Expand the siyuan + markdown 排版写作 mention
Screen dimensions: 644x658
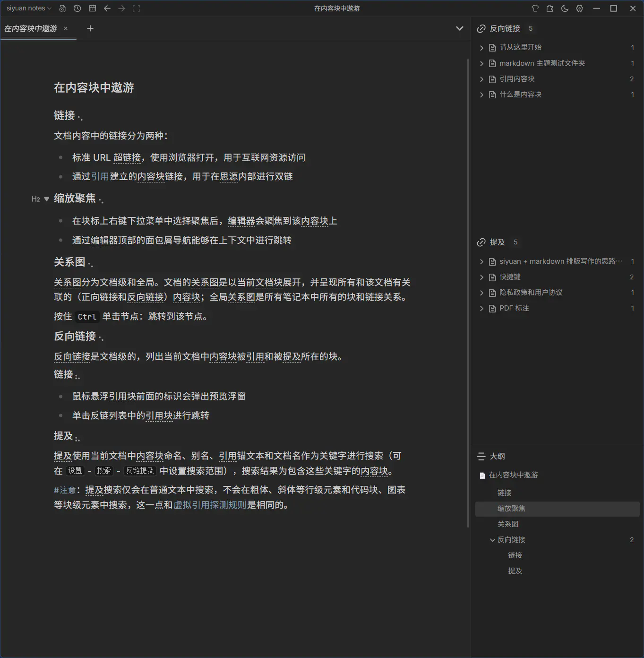pyautogui.click(x=481, y=261)
